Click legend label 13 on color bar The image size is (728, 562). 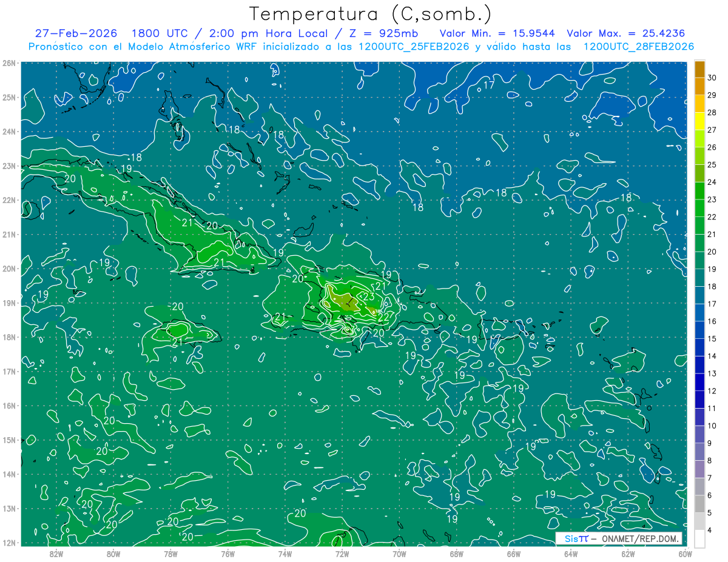pyautogui.click(x=712, y=373)
